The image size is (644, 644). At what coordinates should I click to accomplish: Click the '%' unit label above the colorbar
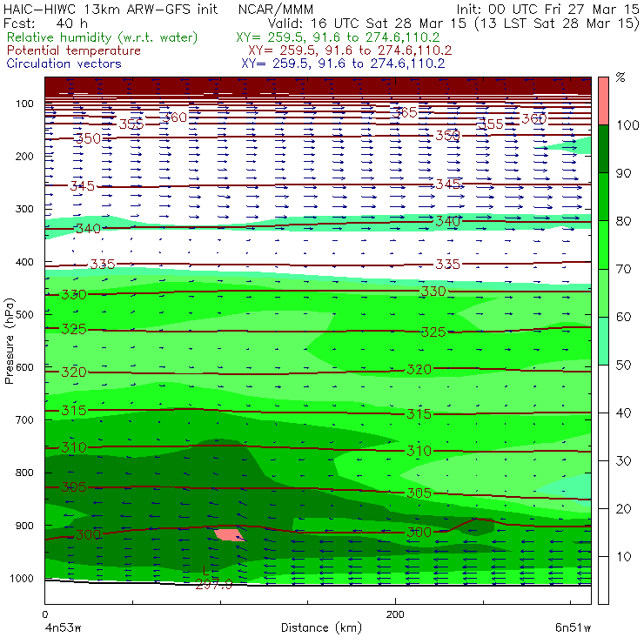coord(621,77)
